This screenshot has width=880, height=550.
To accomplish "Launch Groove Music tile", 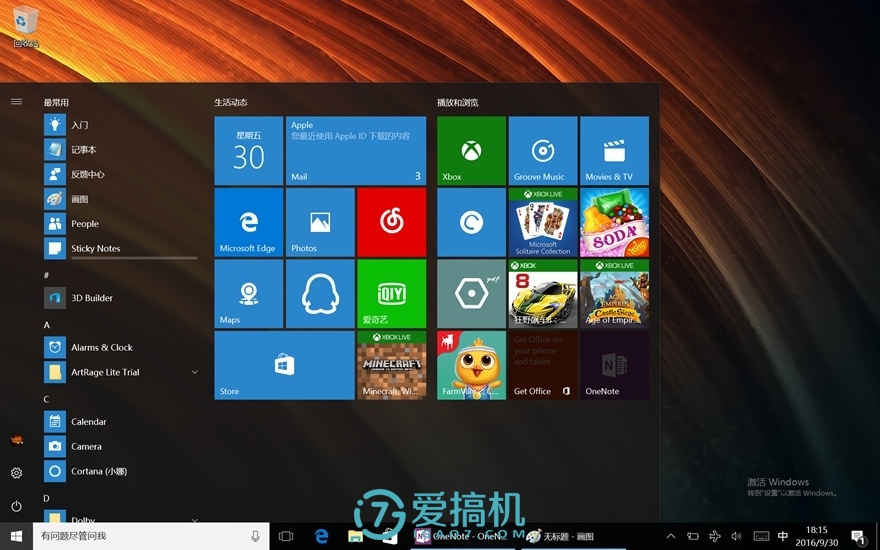I will (543, 151).
